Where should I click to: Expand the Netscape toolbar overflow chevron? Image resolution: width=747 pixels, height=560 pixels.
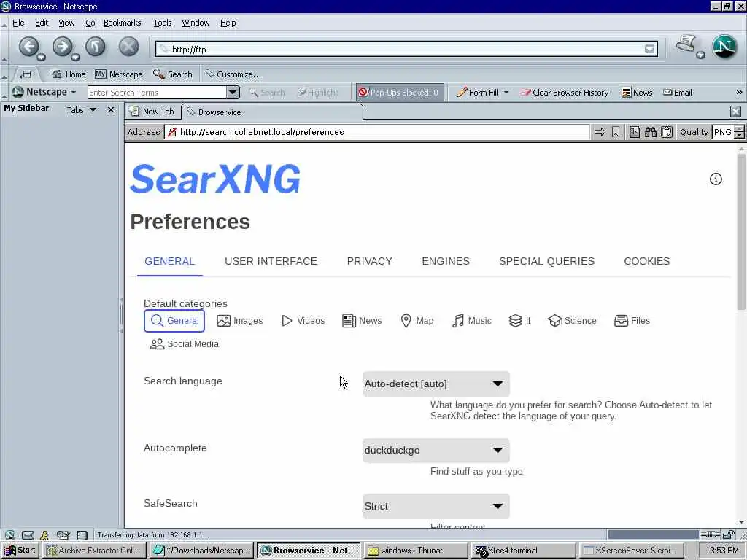point(739,93)
